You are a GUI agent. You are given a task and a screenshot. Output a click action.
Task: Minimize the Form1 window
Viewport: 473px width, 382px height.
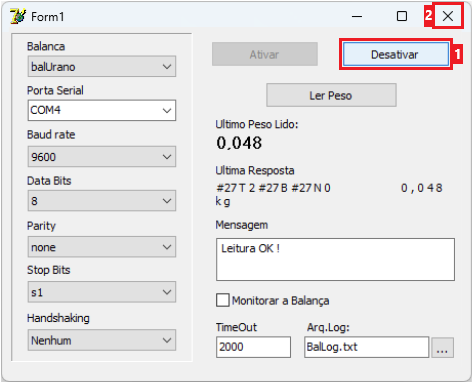[x=357, y=16]
